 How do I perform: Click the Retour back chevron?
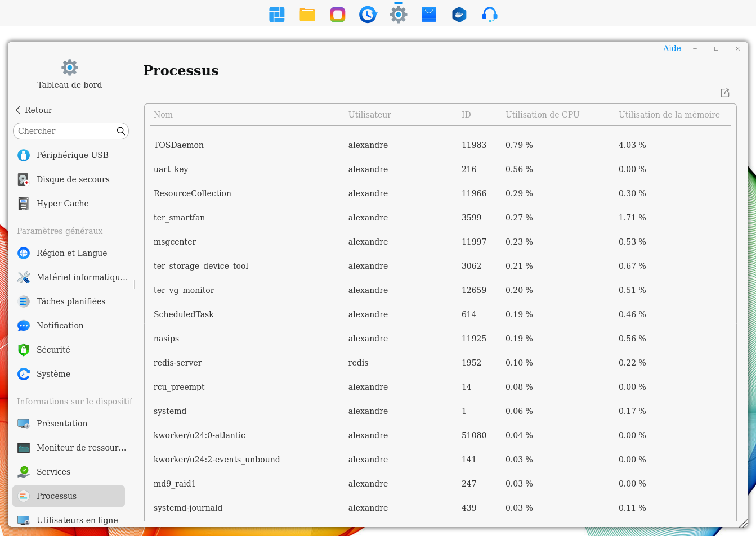[19, 110]
